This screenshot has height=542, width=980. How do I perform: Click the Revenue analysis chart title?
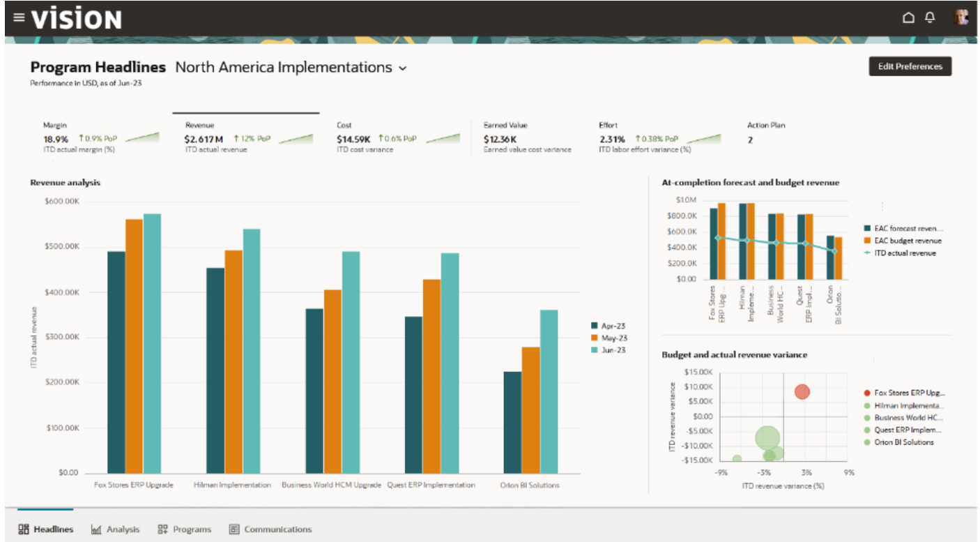coord(66,183)
